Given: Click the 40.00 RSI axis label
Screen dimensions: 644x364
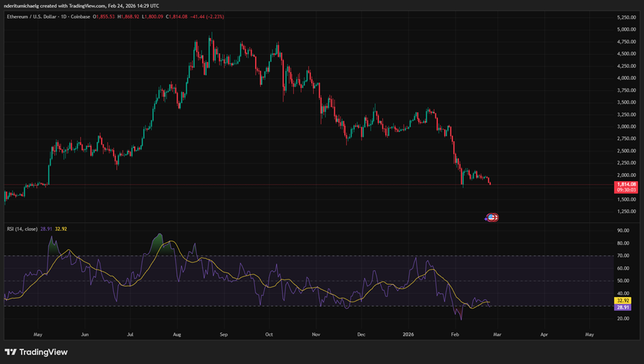Looking at the screenshot, I should click(623, 293).
